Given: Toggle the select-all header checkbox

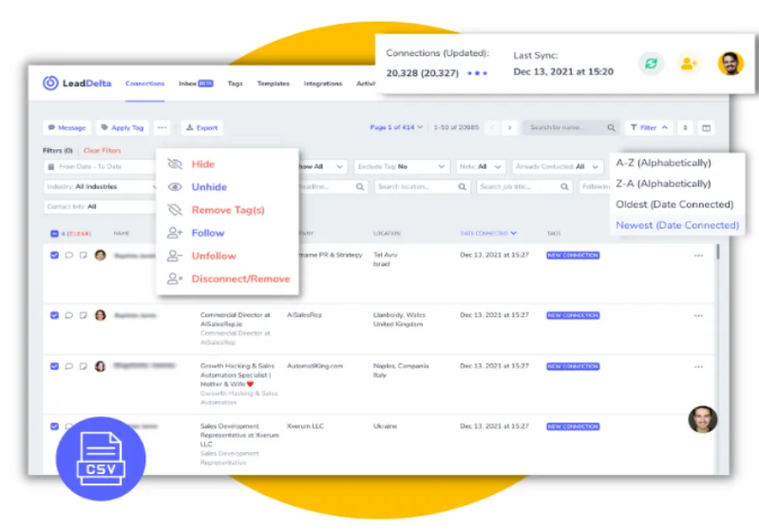Looking at the screenshot, I should (x=54, y=234).
